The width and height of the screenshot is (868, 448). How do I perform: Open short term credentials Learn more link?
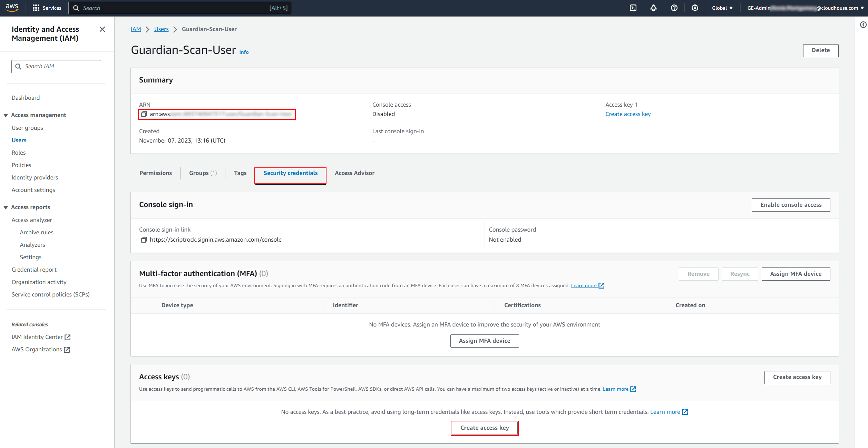click(669, 412)
